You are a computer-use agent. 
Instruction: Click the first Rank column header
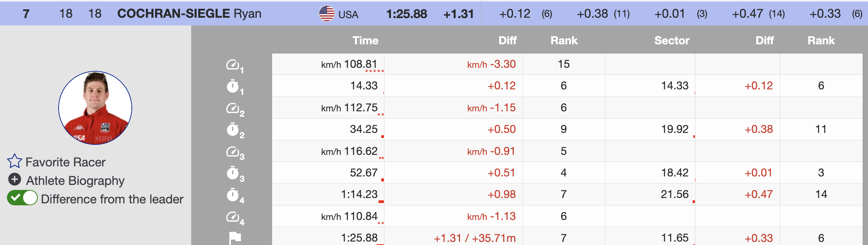pyautogui.click(x=564, y=40)
